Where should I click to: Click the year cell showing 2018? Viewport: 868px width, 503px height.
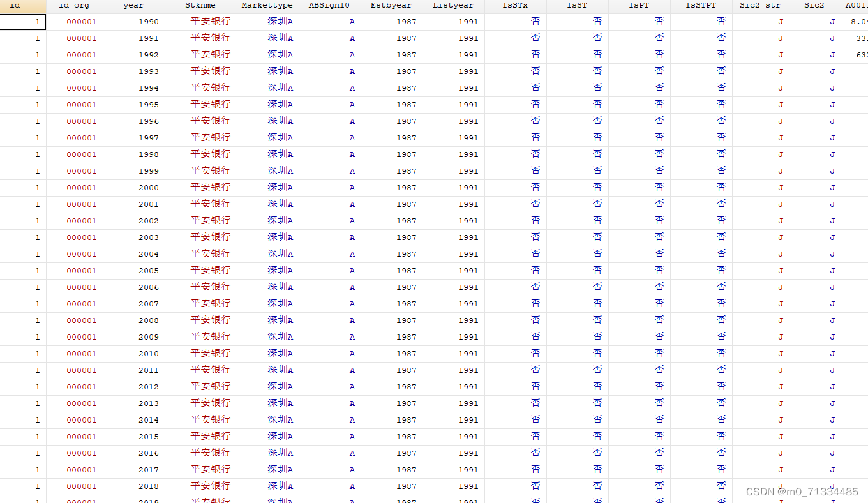coord(133,486)
